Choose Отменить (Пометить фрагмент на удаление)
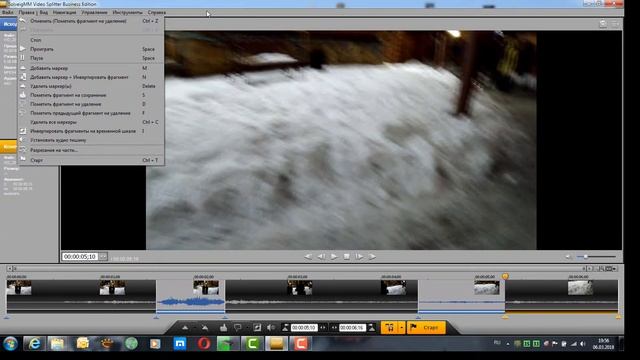This screenshot has height=360, width=640. 91,21
